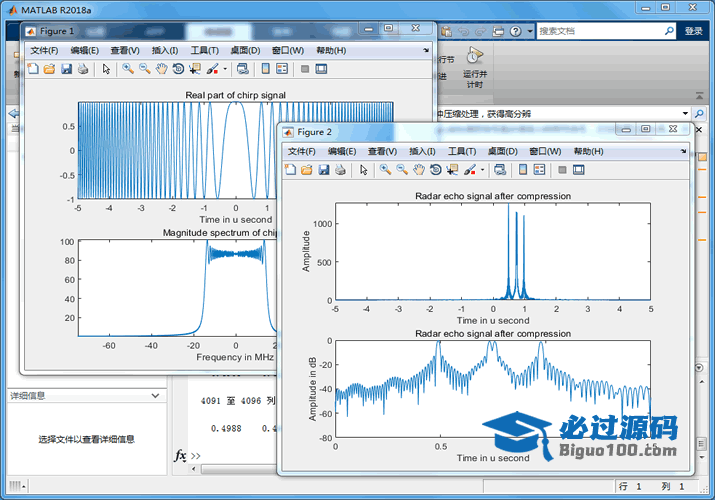Open 桌面(D) menu in Figure 2
This screenshot has height=500, width=715.
click(503, 151)
